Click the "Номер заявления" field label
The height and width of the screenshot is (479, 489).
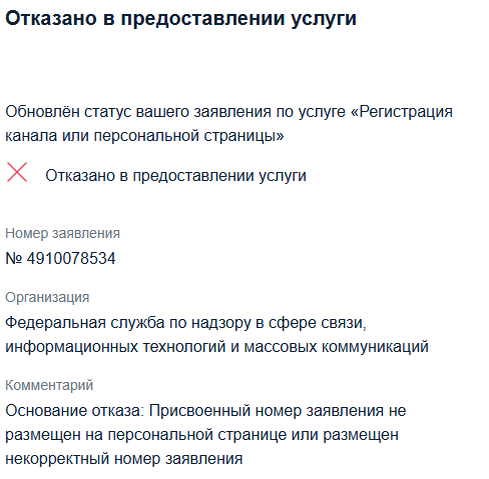pyautogui.click(x=62, y=233)
